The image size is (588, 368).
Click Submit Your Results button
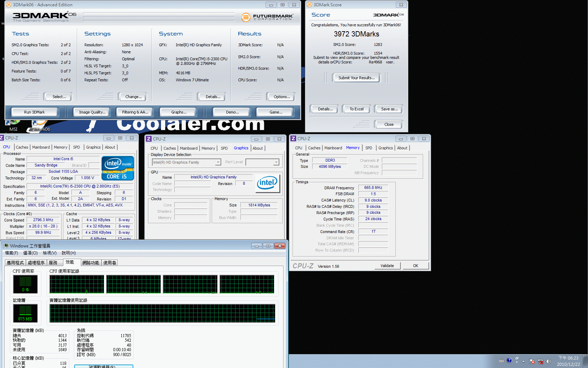tap(356, 78)
